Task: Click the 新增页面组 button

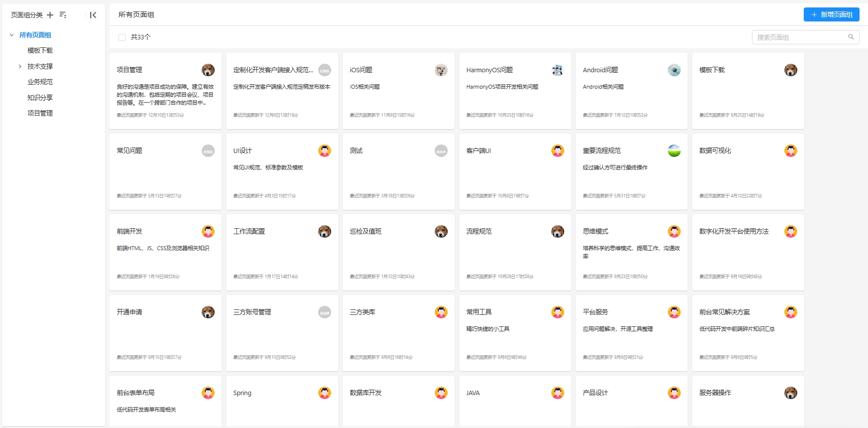Action: click(832, 14)
